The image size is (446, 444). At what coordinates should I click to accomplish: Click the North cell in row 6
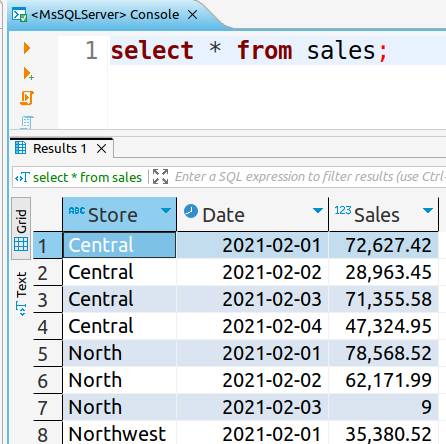[119, 380]
